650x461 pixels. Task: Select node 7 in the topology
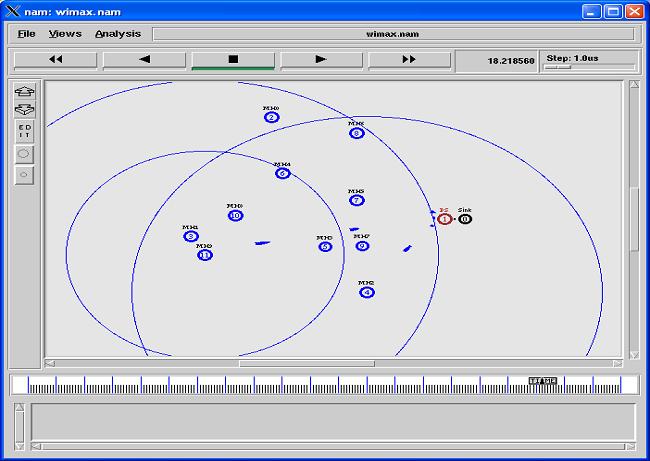pyautogui.click(x=357, y=201)
